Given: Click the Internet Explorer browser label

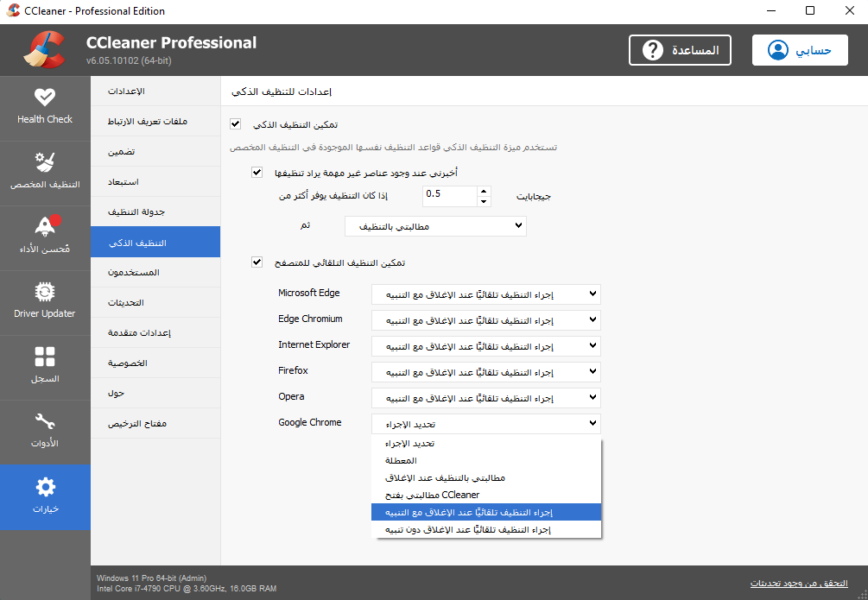Looking at the screenshot, I should pyautogui.click(x=314, y=344).
